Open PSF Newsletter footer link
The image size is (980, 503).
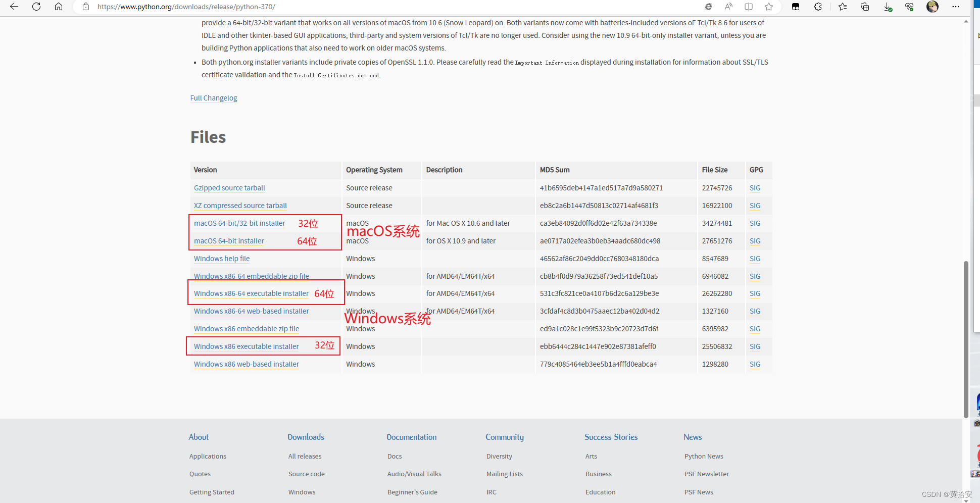[707, 474]
